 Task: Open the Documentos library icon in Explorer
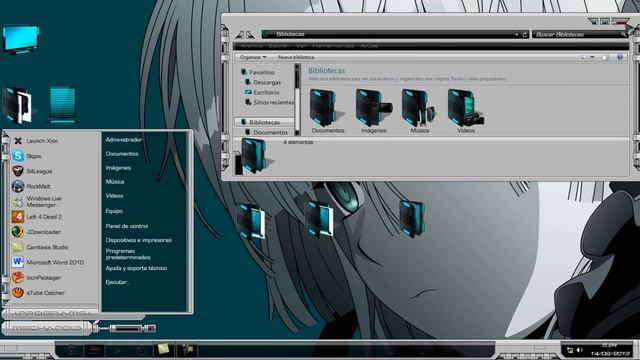tap(327, 111)
